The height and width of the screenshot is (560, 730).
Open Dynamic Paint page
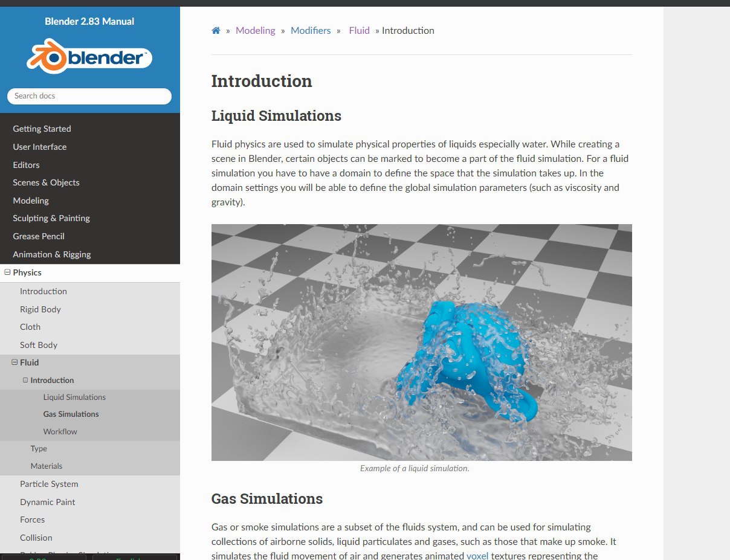point(48,502)
